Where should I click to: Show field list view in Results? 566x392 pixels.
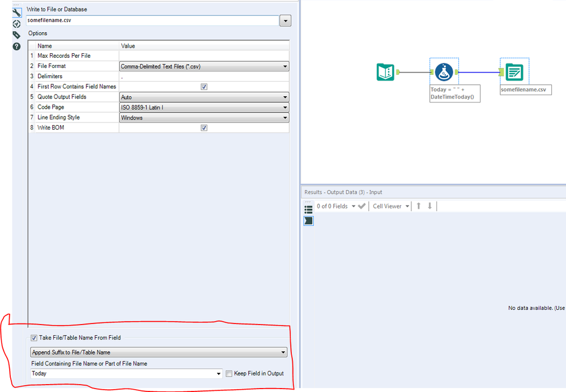coord(308,210)
